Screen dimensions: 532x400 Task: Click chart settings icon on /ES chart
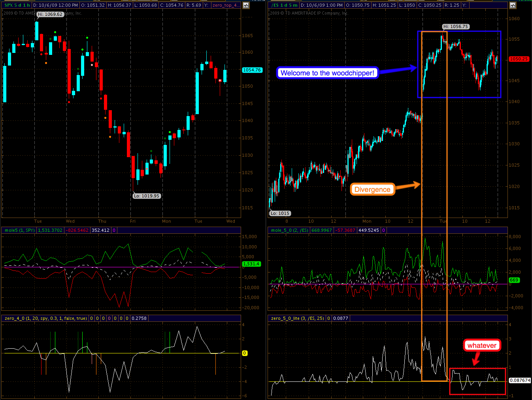[513, 5]
